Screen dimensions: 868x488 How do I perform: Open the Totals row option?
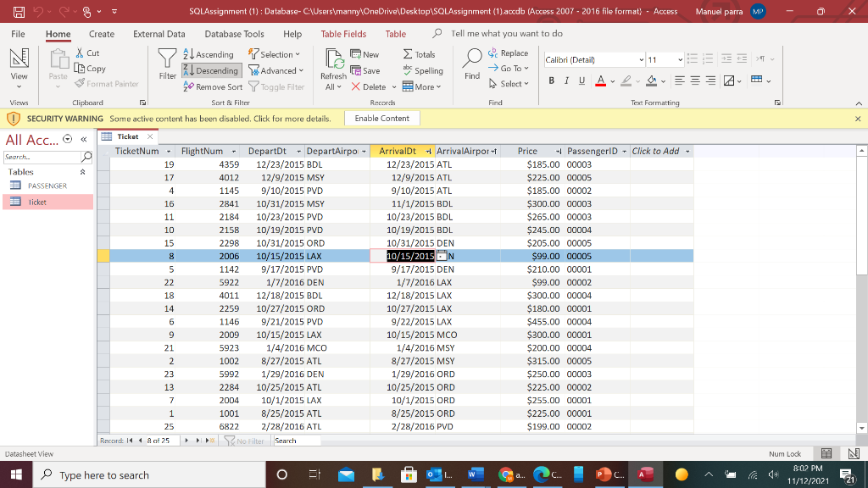coord(419,54)
